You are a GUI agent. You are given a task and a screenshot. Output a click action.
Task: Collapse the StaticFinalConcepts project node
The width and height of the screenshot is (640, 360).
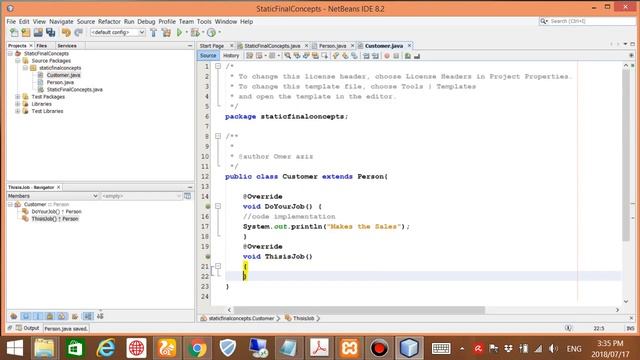coord(10,53)
